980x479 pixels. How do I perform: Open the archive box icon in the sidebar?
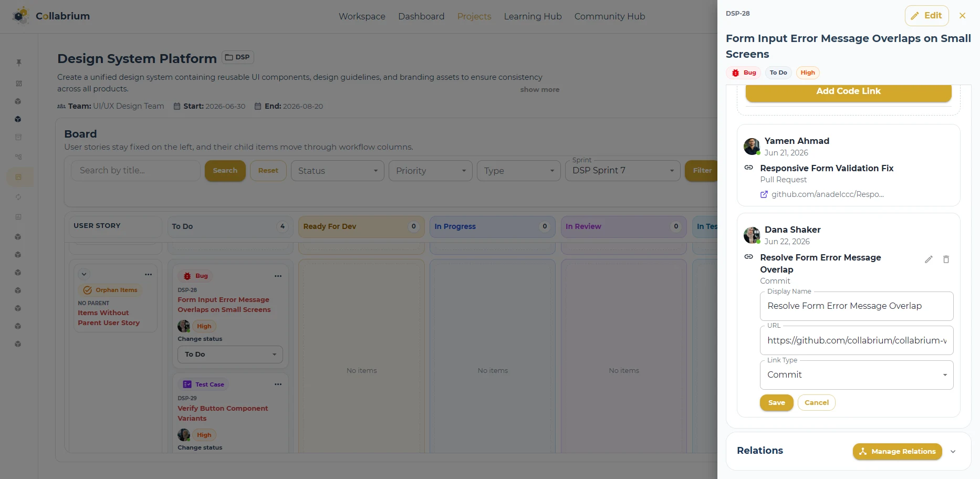coord(18,137)
